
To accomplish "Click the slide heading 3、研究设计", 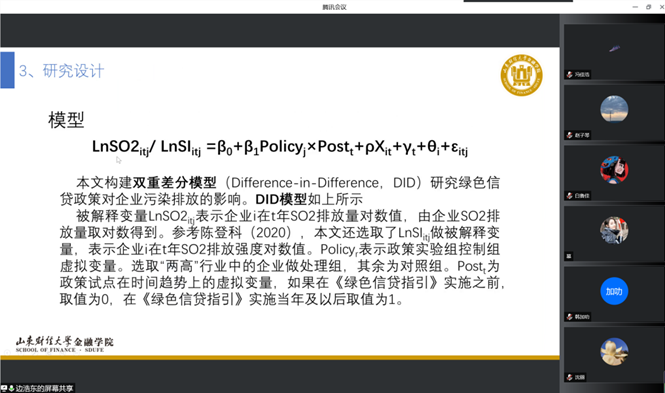I will (61, 71).
